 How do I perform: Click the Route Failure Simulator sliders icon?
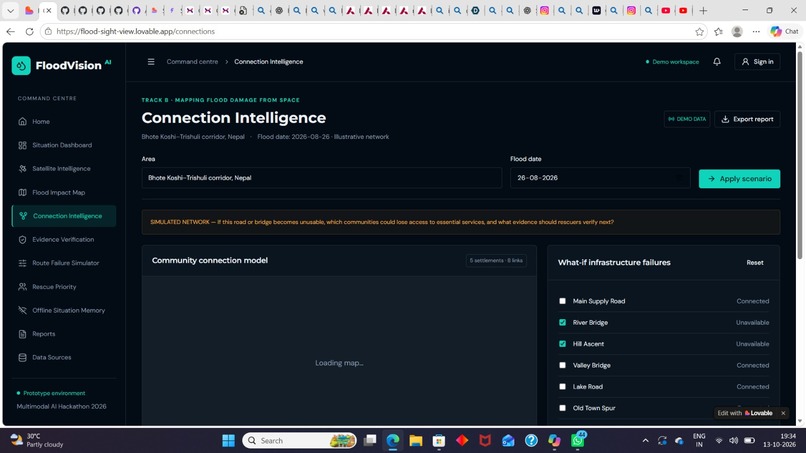[x=22, y=263]
